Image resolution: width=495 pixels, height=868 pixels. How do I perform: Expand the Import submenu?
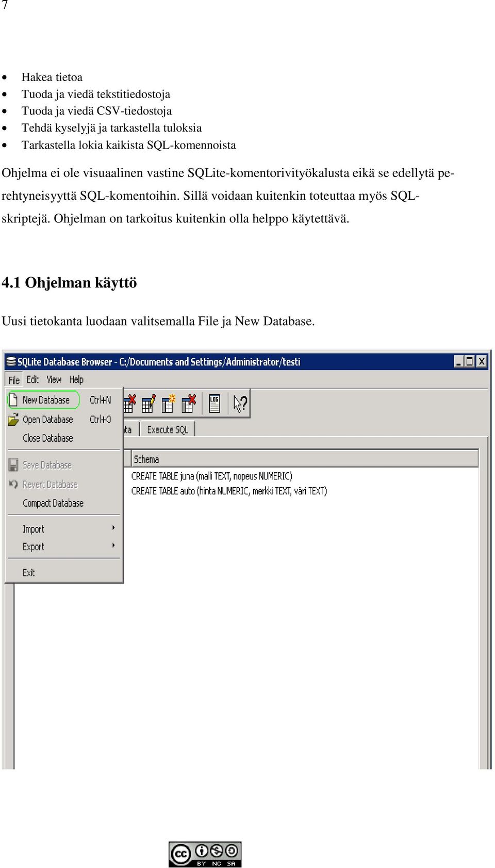[64, 529]
